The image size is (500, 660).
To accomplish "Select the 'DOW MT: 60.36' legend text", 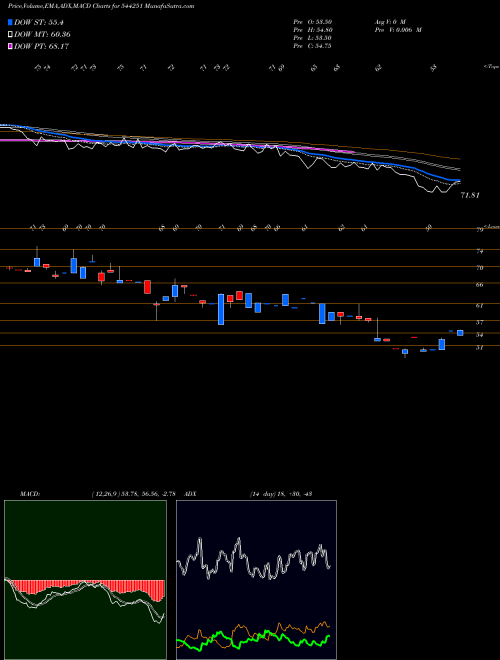I will tap(42, 34).
